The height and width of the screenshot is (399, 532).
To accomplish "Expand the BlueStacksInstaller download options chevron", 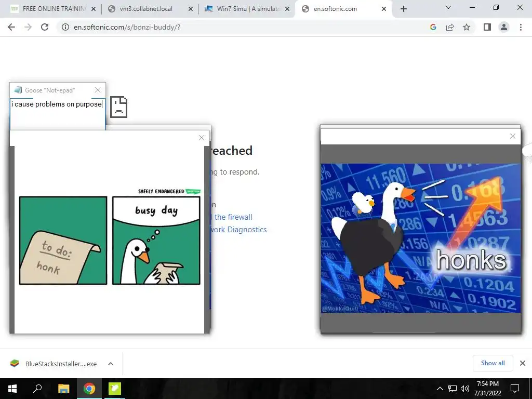I will coord(111,364).
